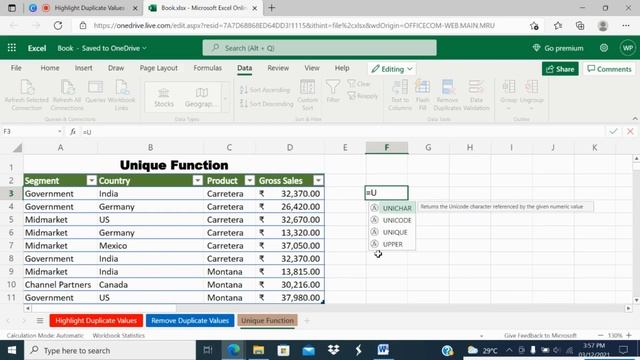The image size is (640, 360).
Task: Open Product column filter dropdown
Action: [x=250, y=180]
